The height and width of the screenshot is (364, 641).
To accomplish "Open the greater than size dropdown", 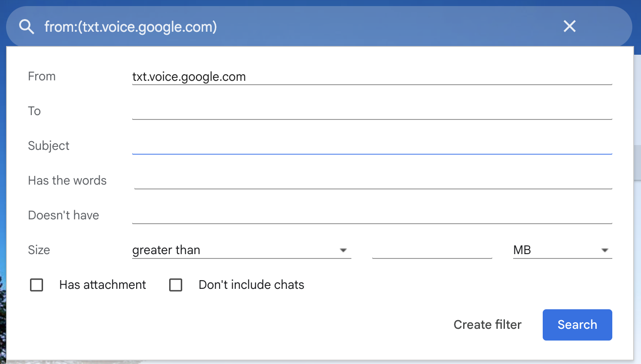I will click(241, 250).
